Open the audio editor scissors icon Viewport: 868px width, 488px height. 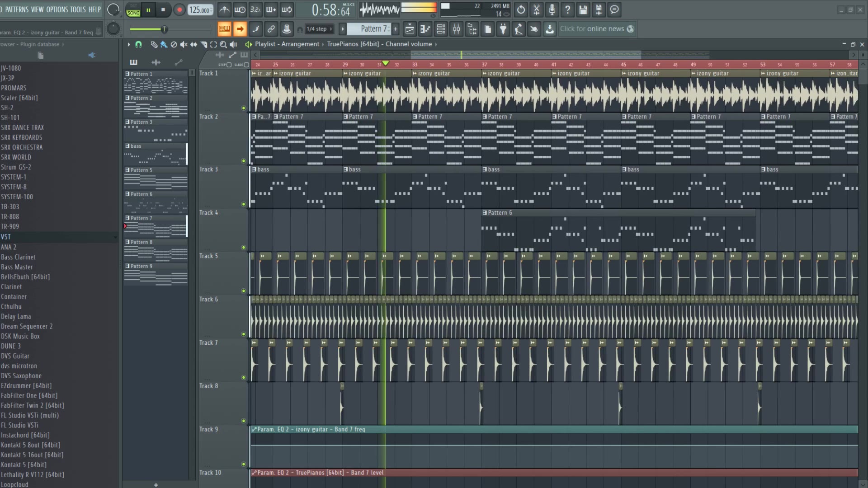tap(537, 9)
